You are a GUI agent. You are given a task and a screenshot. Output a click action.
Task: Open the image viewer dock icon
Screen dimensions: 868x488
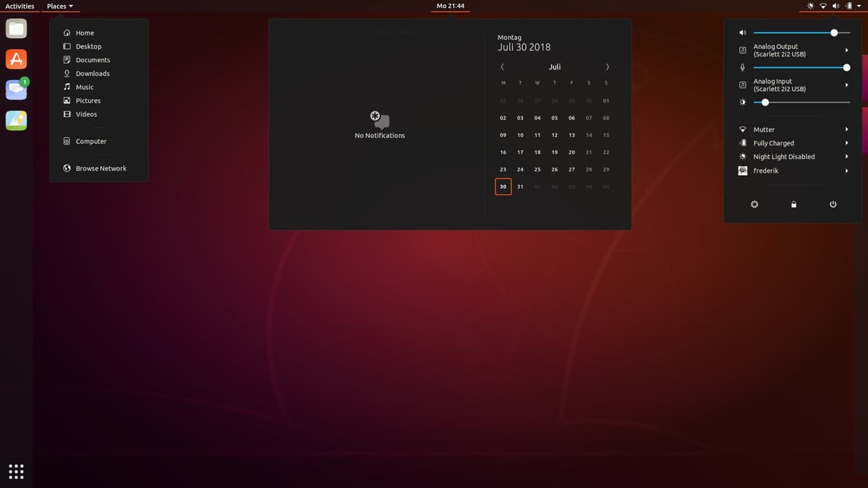coord(16,121)
